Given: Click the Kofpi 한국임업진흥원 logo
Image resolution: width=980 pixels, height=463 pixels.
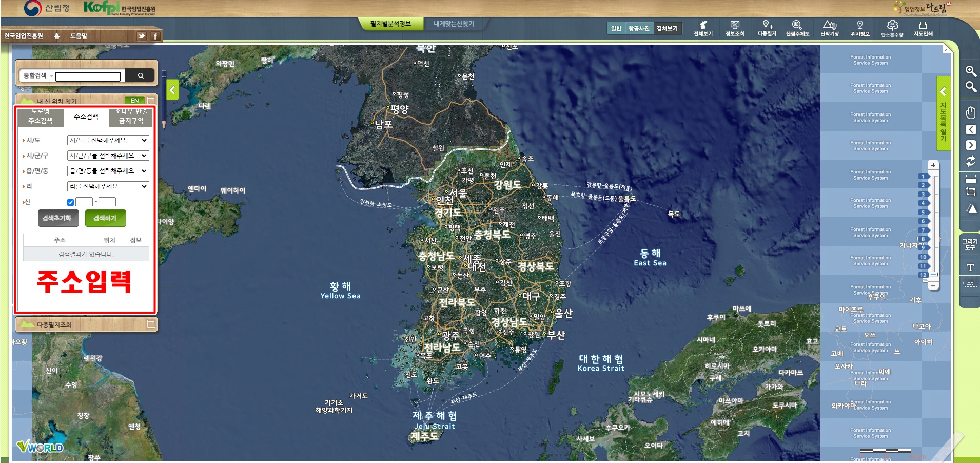Looking at the screenshot, I should (x=119, y=8).
